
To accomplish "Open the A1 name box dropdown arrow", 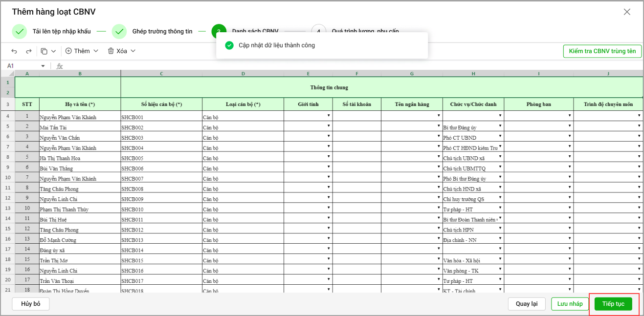I will click(x=43, y=66).
